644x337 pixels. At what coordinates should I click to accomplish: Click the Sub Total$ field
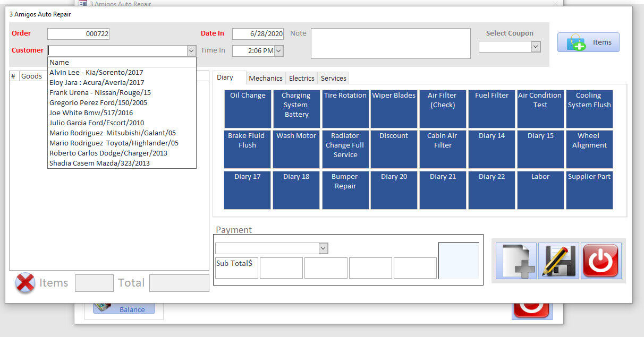point(236,268)
